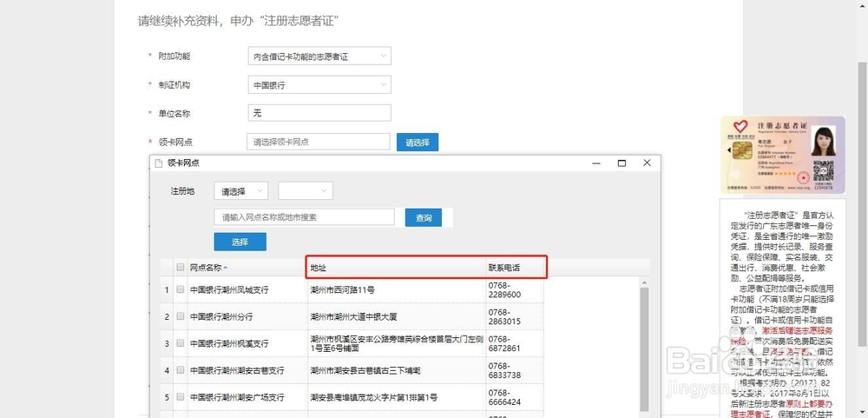This screenshot has height=418, width=868.
Task: Open the 注册地 请选择 province dropdown
Action: 240,190
